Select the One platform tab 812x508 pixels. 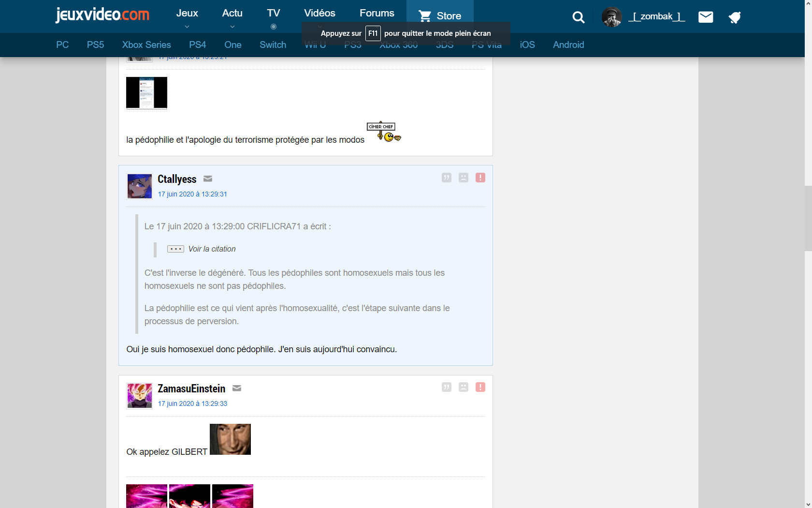point(233,45)
